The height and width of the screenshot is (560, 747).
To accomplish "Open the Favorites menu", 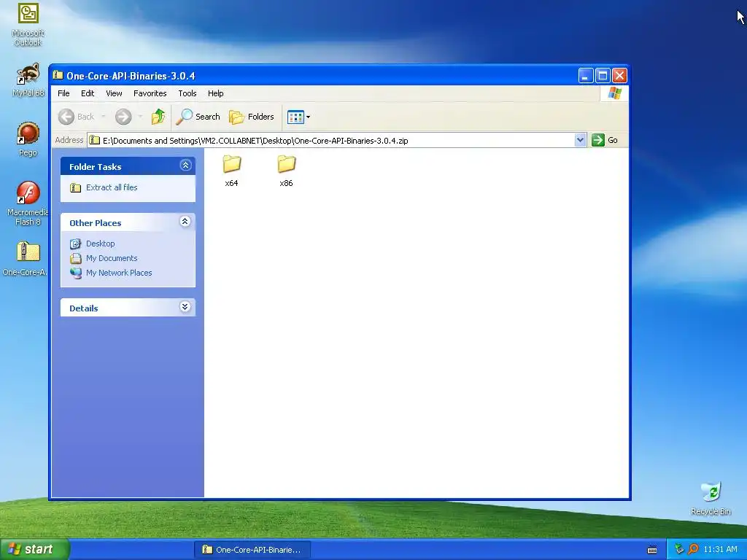I will [150, 93].
